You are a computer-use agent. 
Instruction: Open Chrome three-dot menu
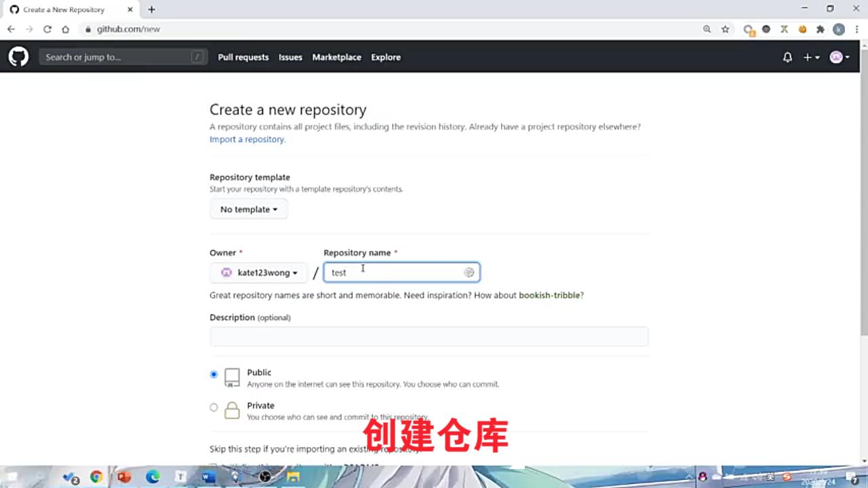point(857,29)
